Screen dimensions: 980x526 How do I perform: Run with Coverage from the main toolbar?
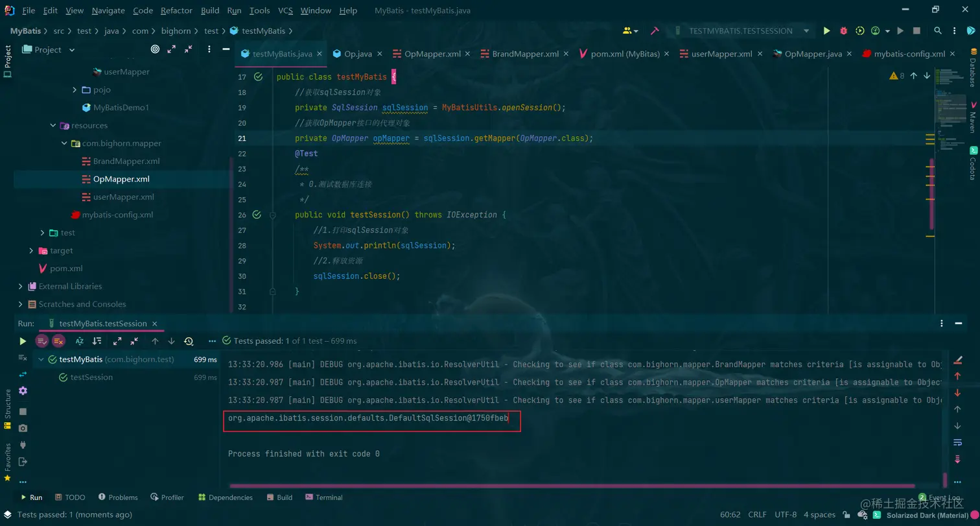tap(860, 30)
